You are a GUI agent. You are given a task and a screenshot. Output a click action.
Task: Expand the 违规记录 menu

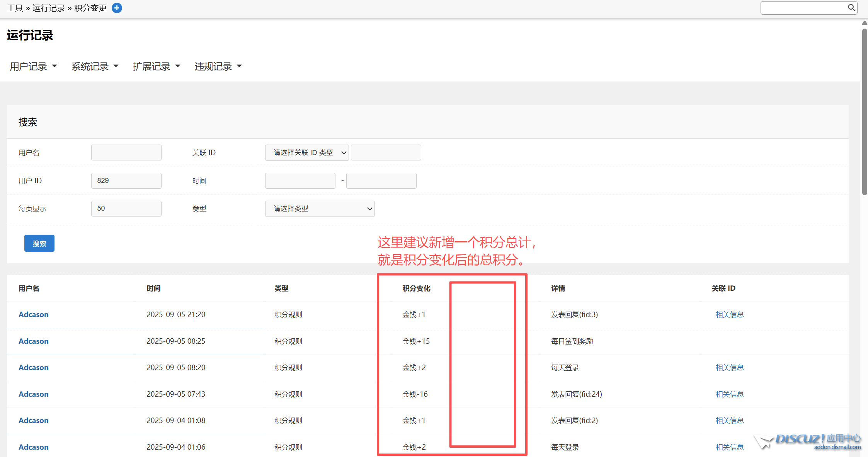tap(218, 67)
